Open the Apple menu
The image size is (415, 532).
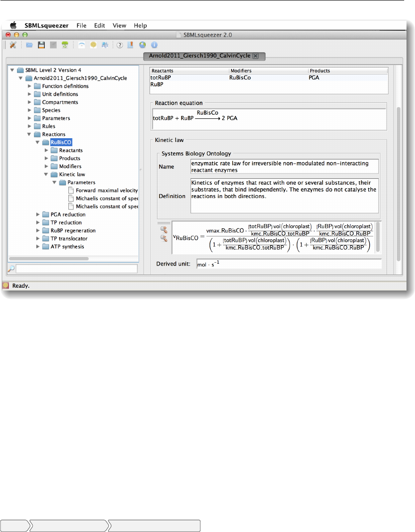(13, 25)
